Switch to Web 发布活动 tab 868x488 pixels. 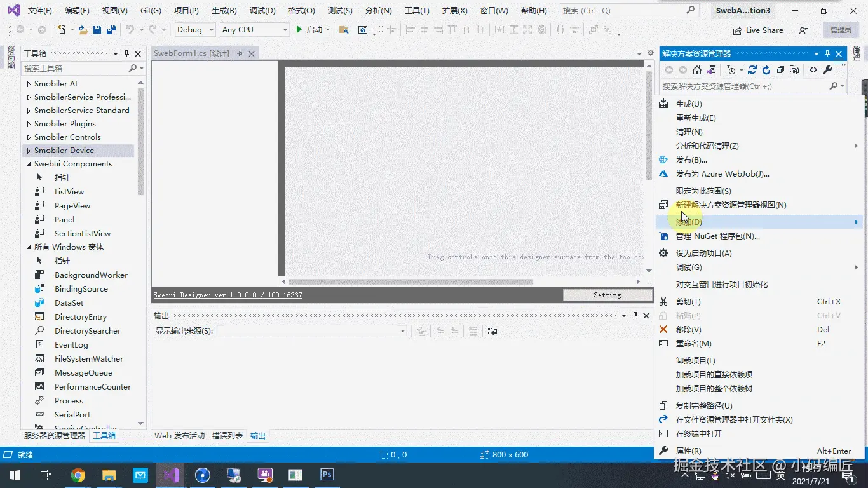(180, 436)
